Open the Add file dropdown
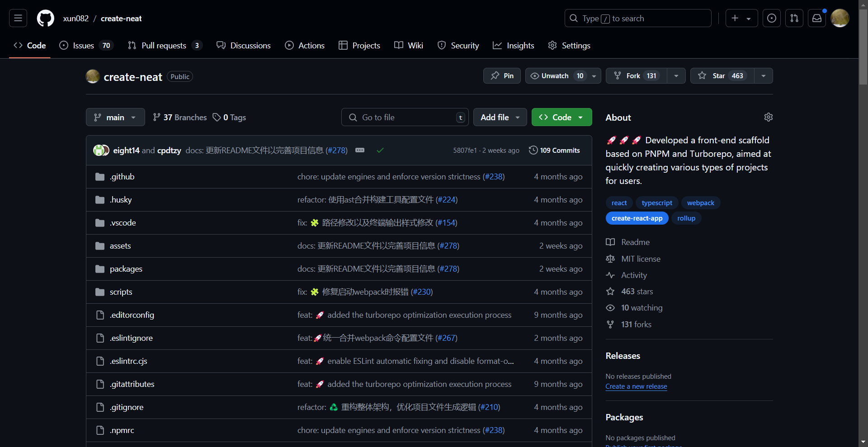This screenshot has width=868, height=447. click(x=500, y=117)
